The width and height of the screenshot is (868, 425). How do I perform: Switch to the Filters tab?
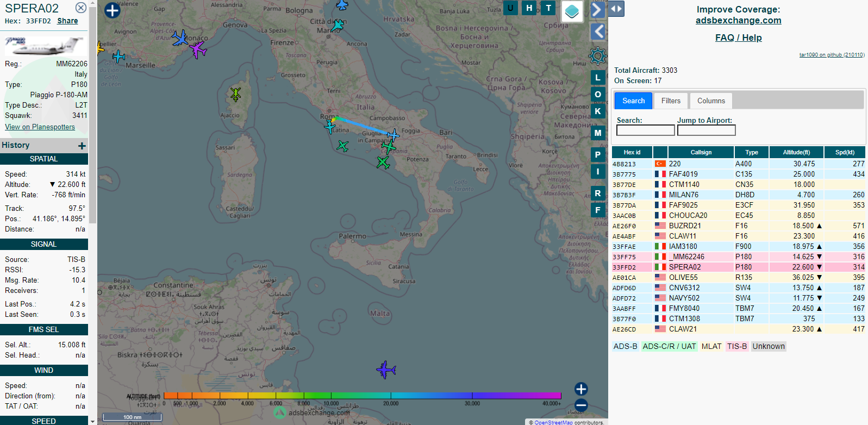tap(671, 101)
